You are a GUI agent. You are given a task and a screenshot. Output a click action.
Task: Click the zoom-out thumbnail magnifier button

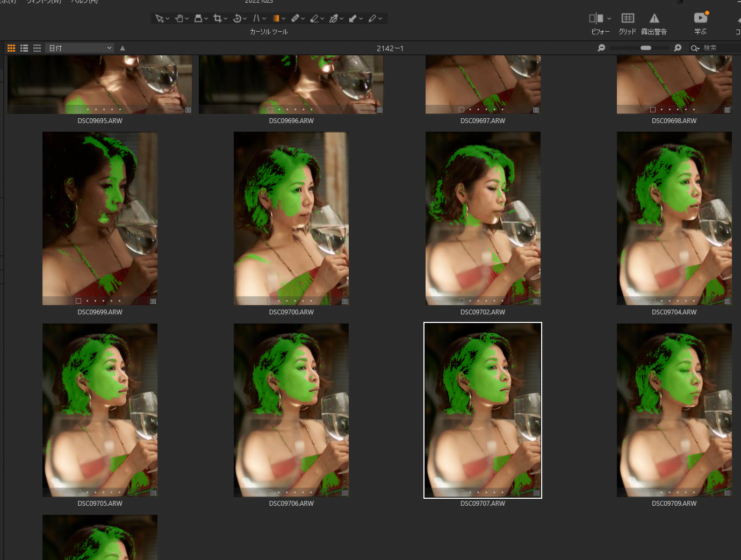pyautogui.click(x=601, y=48)
